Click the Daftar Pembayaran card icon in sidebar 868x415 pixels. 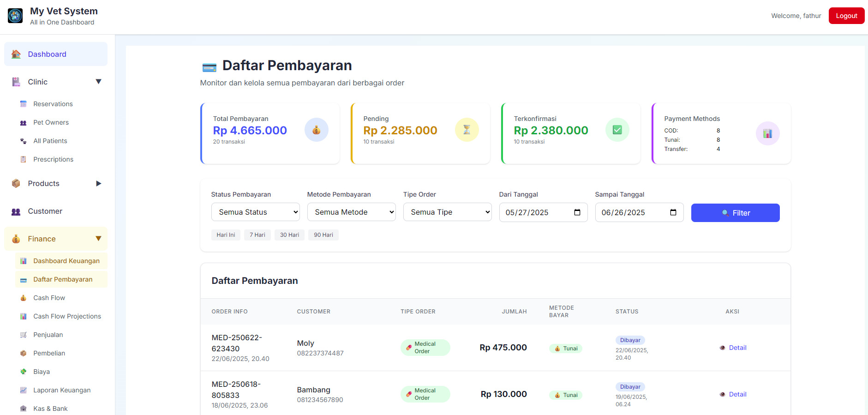click(x=24, y=280)
